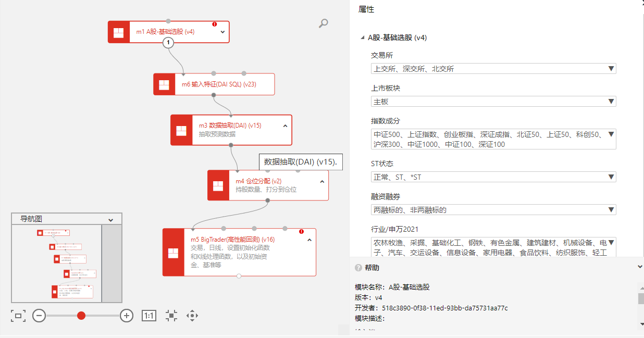Select the m6 输入特征(DAI SQL) module

(219, 84)
